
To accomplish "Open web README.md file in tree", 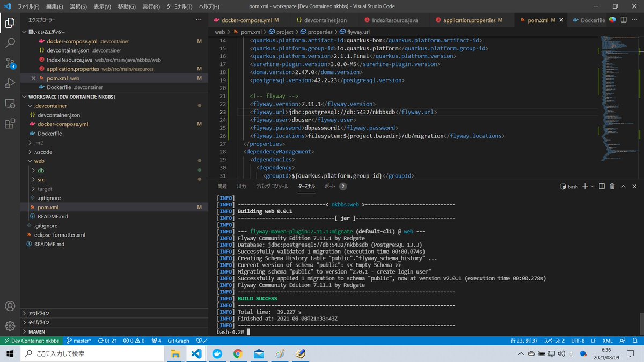I will click(113, 216).
